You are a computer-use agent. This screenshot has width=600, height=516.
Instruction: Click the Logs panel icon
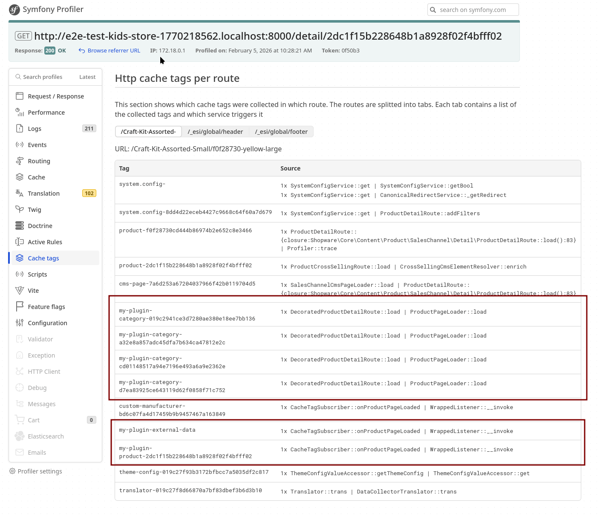pyautogui.click(x=20, y=128)
